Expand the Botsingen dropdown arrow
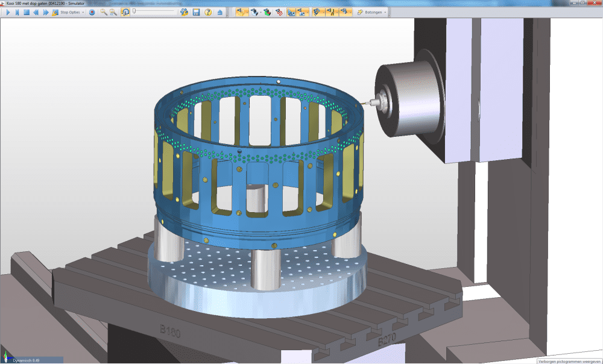Viewport: 603px width, 364px height. pos(385,12)
